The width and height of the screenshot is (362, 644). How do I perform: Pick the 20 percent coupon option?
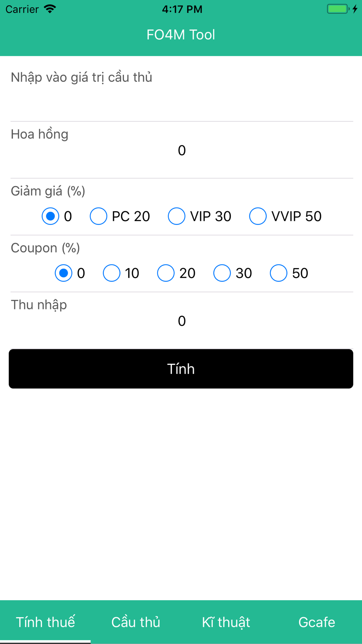click(x=166, y=273)
